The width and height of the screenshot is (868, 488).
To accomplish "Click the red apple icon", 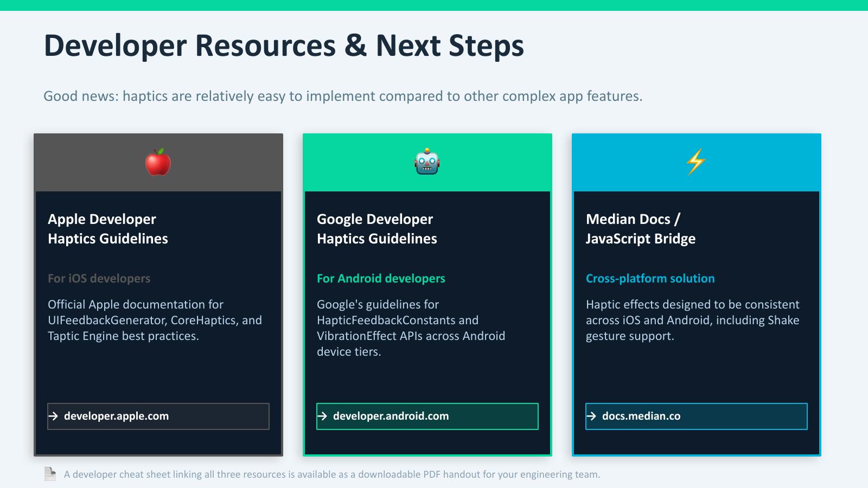I will [x=158, y=162].
